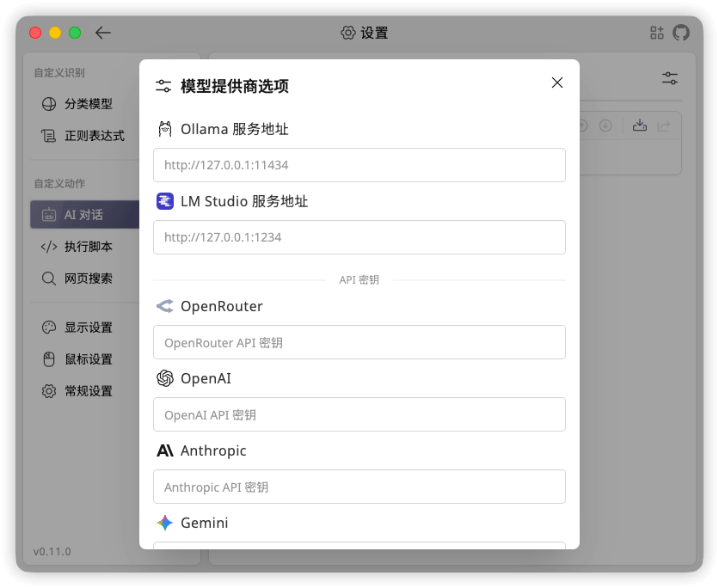Click the Anthropic provider label
Screen dimensions: 719x588
[213, 451]
